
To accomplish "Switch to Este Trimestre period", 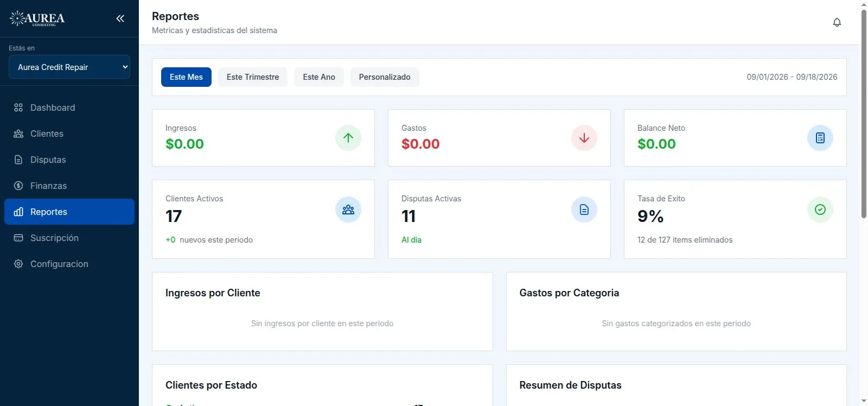I will [253, 77].
